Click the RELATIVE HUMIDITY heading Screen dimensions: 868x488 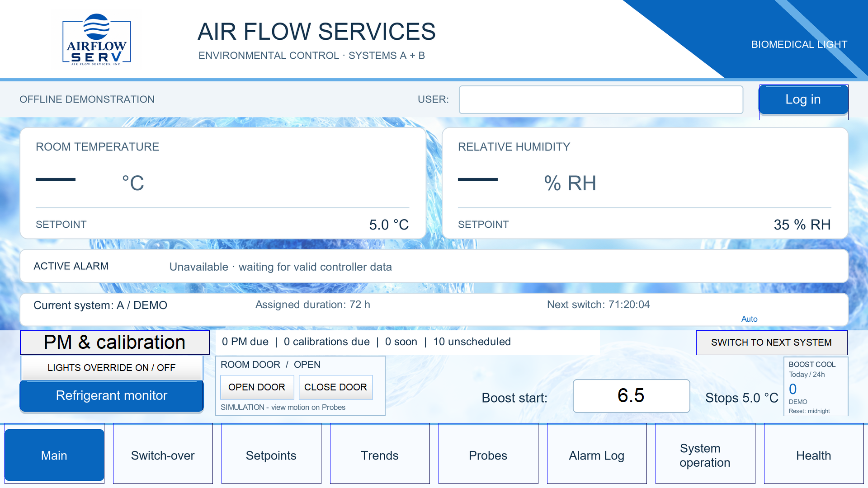click(x=514, y=147)
